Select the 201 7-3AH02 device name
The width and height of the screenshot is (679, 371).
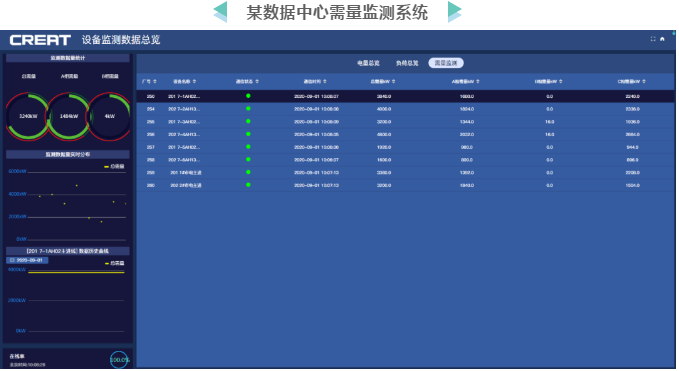(x=184, y=122)
